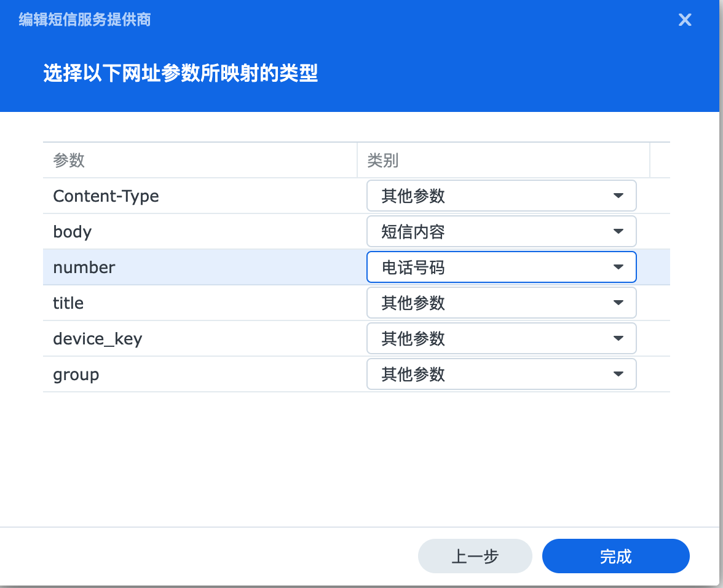Open the category dropdown for group
723x588 pixels.
pyautogui.click(x=501, y=374)
